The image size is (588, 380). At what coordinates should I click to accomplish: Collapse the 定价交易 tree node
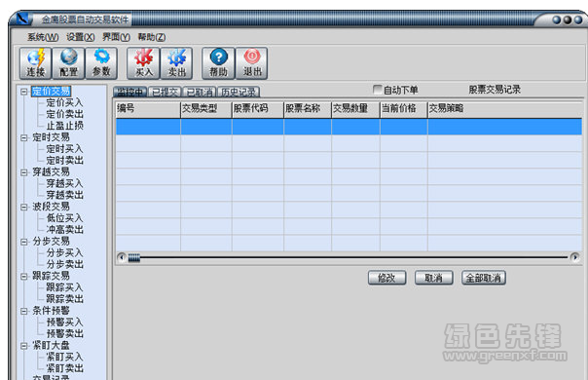click(24, 92)
